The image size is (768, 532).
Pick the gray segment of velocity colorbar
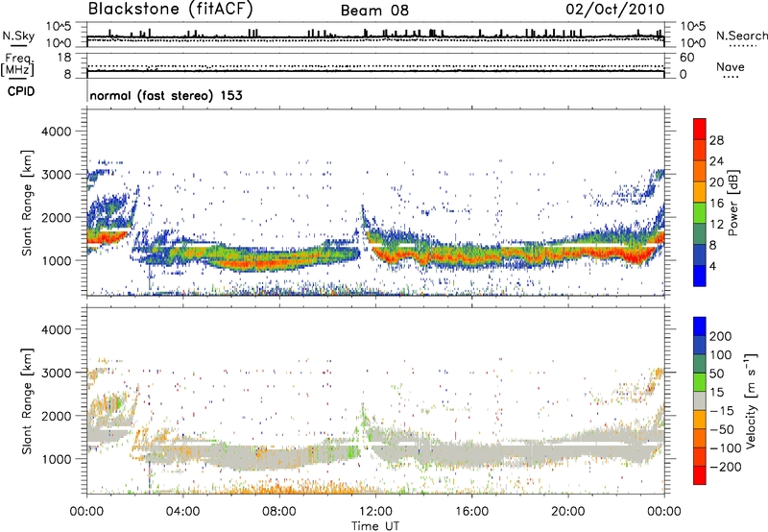click(700, 400)
